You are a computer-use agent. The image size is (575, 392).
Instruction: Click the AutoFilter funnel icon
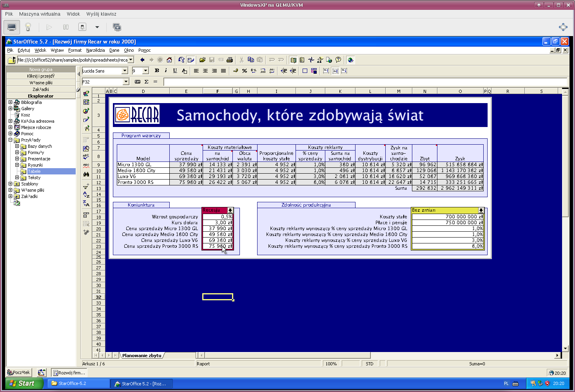tap(86, 186)
